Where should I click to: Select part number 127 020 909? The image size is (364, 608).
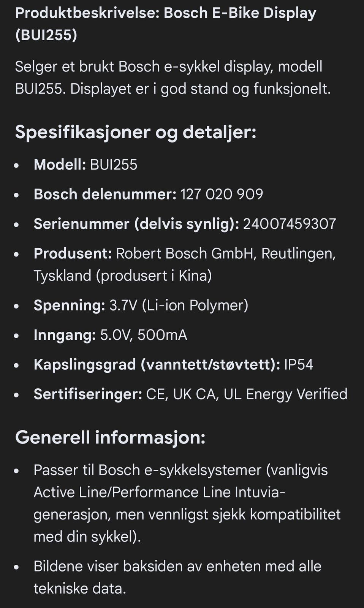pos(222,194)
